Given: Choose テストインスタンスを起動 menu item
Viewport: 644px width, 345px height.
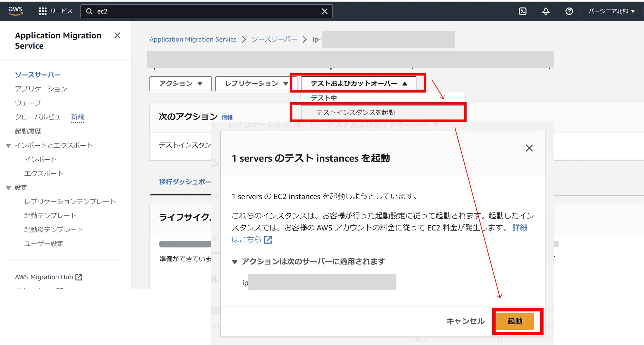Looking at the screenshot, I should [x=383, y=113].
